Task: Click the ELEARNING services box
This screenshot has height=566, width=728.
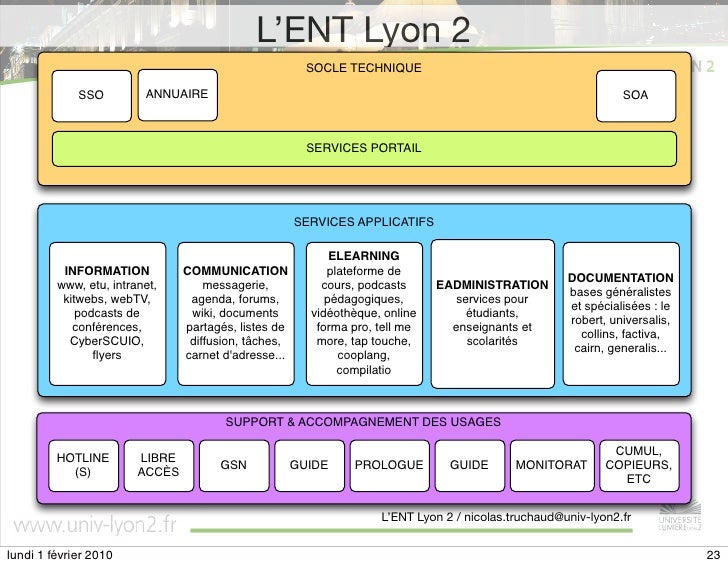Action: [364, 313]
